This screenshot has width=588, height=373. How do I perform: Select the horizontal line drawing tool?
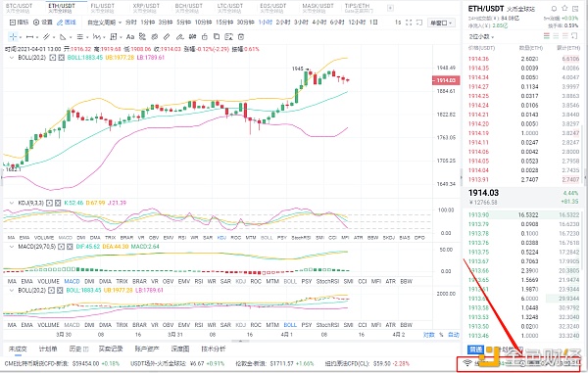(30, 36)
